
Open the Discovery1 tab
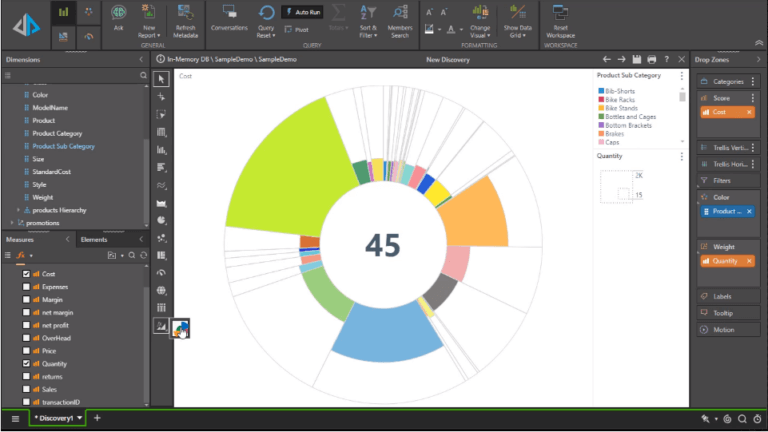click(x=57, y=418)
